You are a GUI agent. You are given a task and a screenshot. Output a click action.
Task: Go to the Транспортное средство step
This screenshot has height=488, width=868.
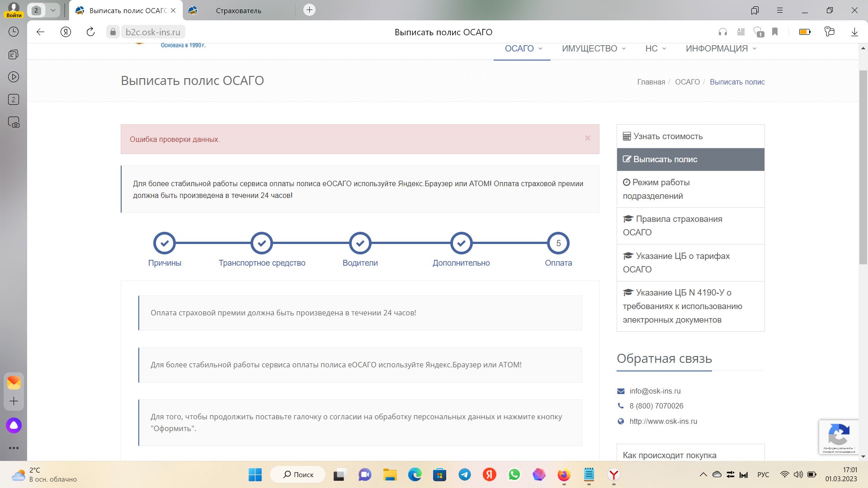pyautogui.click(x=262, y=244)
